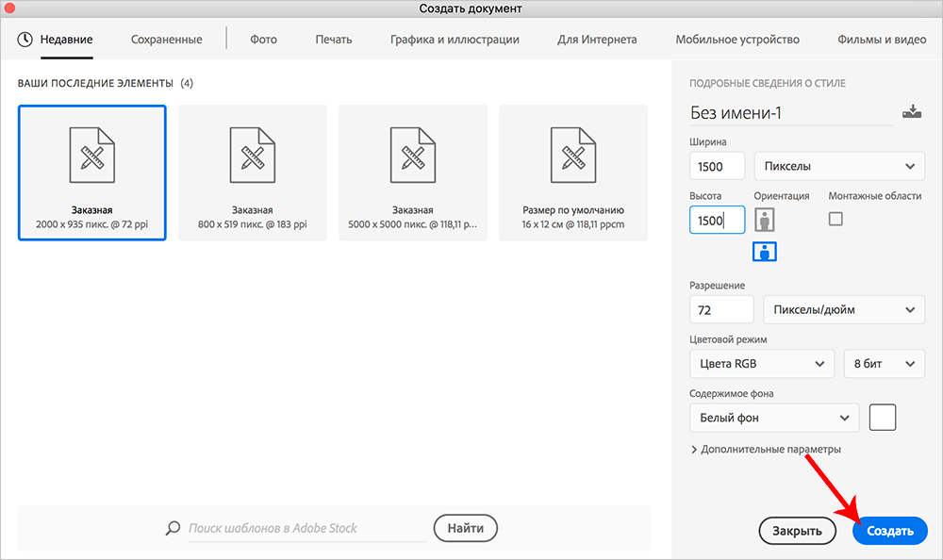Click the save preset icon beside document name
This screenshot has height=560, width=943.
tap(911, 112)
